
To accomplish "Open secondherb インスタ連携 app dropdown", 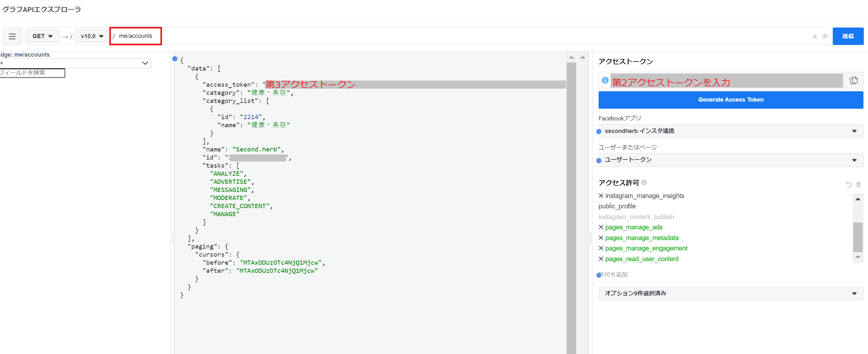I will [x=731, y=131].
